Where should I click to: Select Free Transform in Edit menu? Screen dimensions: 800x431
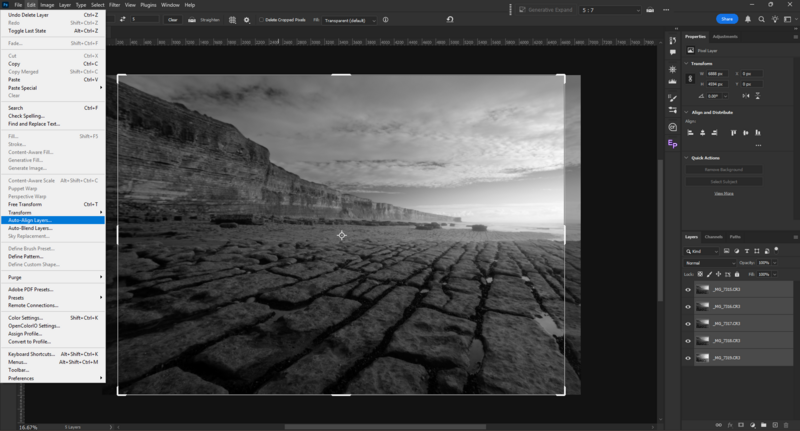coord(53,204)
